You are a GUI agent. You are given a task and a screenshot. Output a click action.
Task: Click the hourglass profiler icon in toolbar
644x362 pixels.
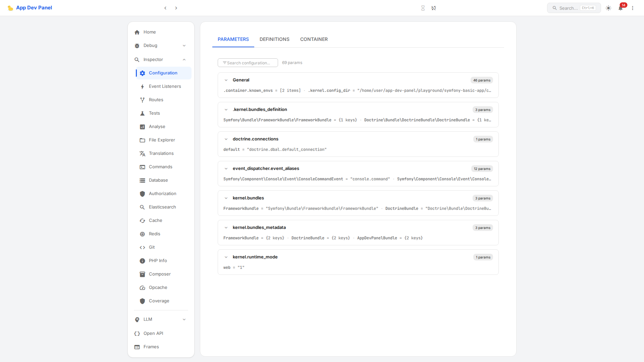423,8
